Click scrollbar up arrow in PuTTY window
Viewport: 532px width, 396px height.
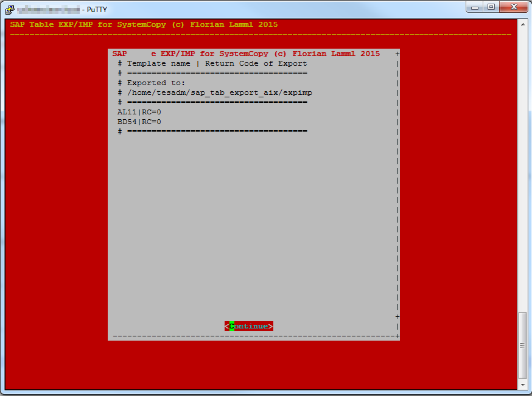coord(522,24)
